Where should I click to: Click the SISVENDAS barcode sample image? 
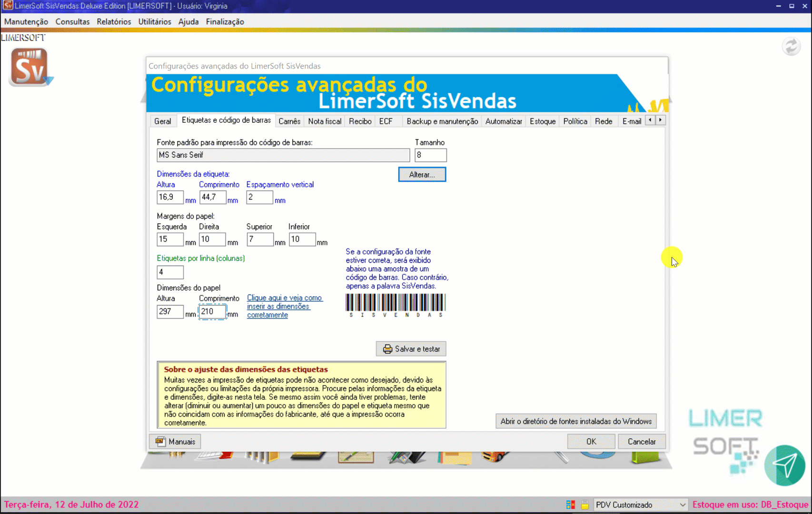tap(396, 306)
